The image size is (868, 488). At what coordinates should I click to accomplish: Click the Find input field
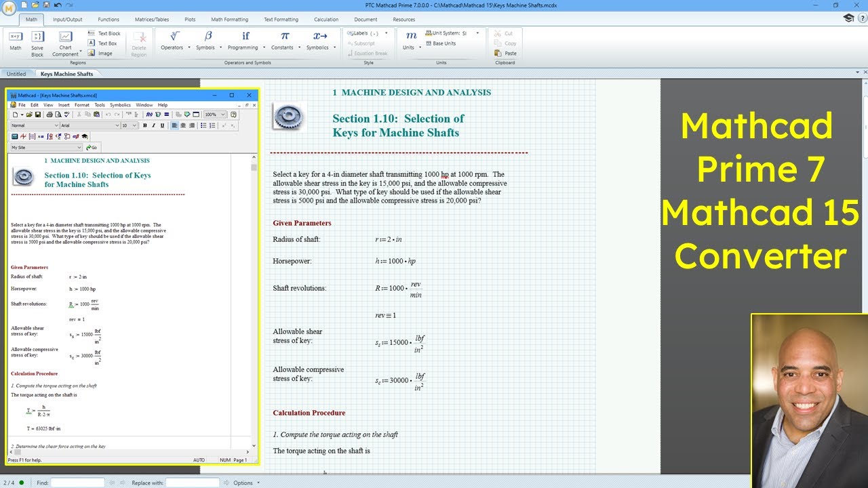click(77, 483)
